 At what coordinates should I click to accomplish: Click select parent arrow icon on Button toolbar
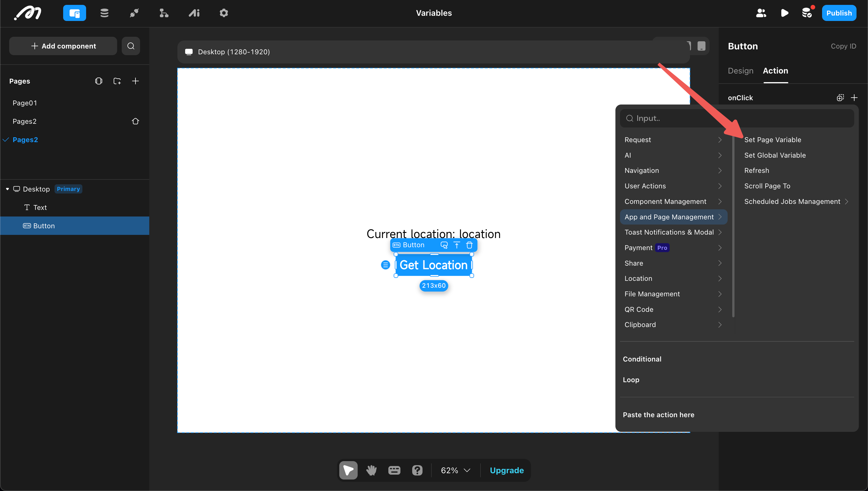tap(456, 245)
